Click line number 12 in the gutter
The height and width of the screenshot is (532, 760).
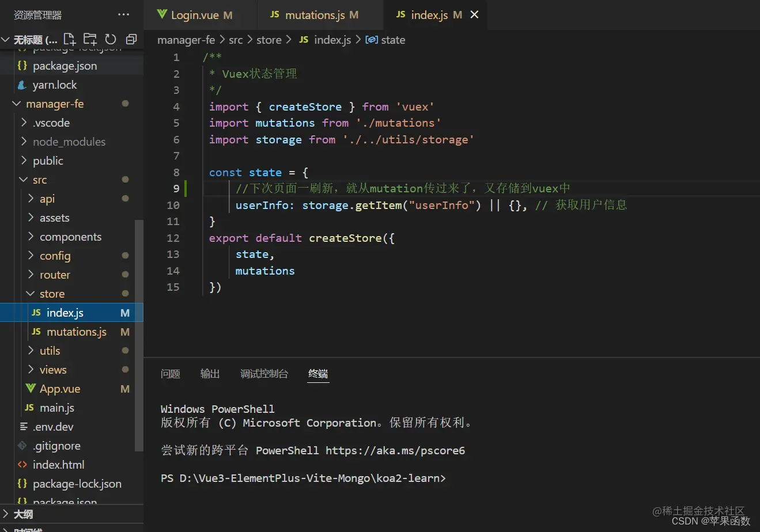[x=173, y=238]
